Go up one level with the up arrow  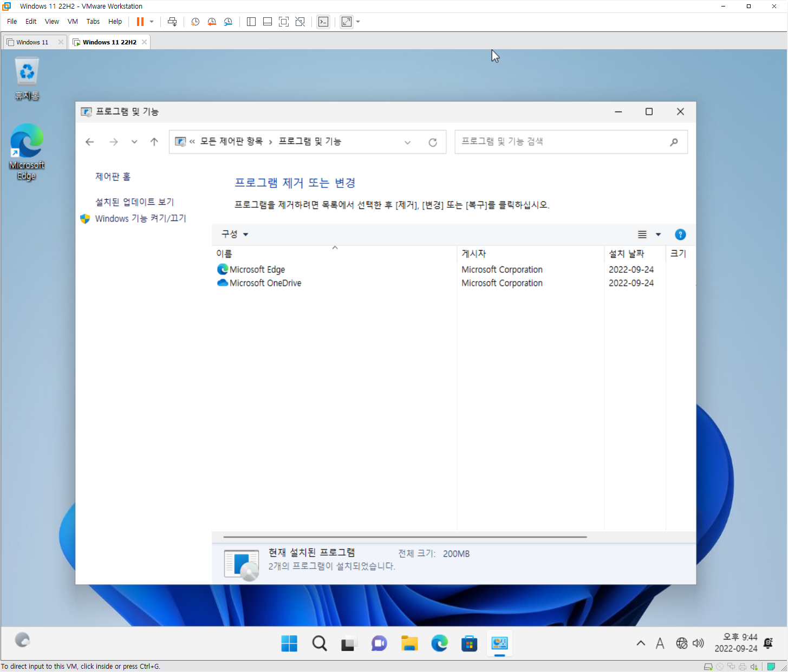(x=154, y=142)
